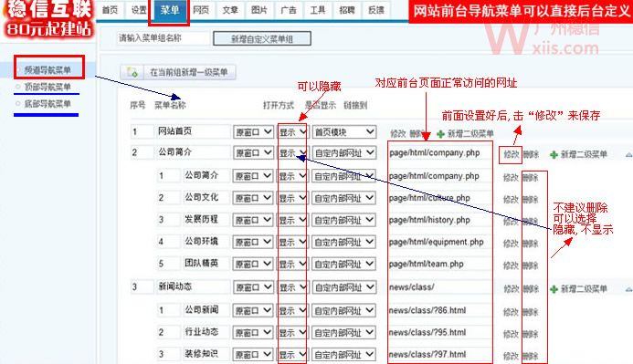The height and width of the screenshot is (364, 633).
Task: Click the menu group name input field
Action: 164,38
